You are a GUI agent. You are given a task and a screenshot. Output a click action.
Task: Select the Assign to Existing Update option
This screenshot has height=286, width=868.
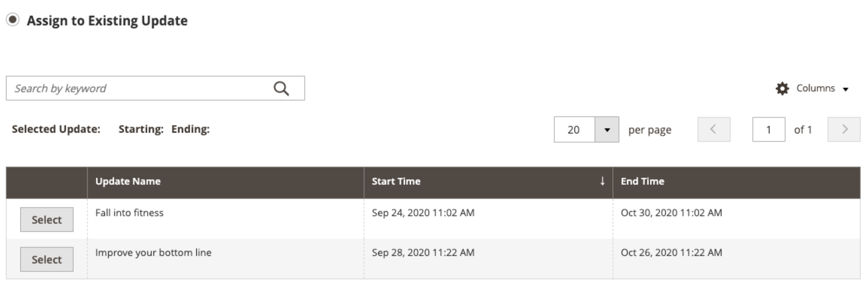[13, 20]
